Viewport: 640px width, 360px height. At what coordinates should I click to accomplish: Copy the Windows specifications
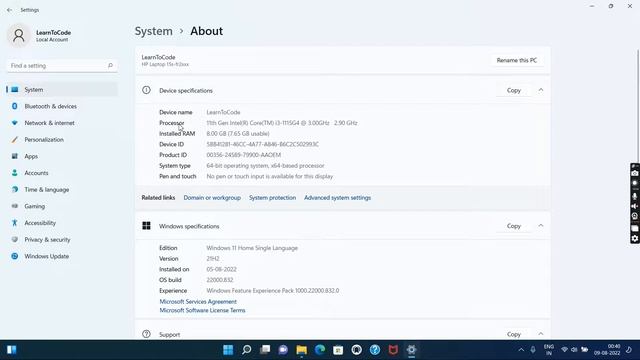coord(513,226)
